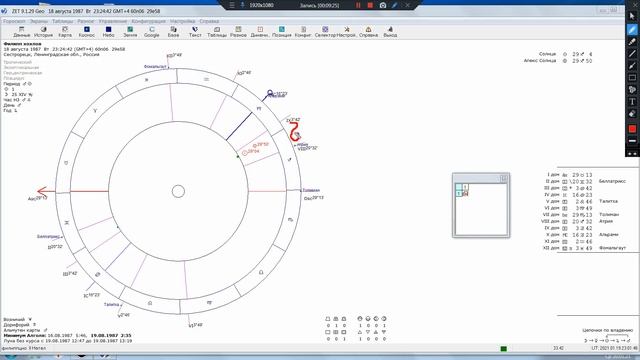
Task: Click the Позиция toolbar icon
Action: [282, 32]
